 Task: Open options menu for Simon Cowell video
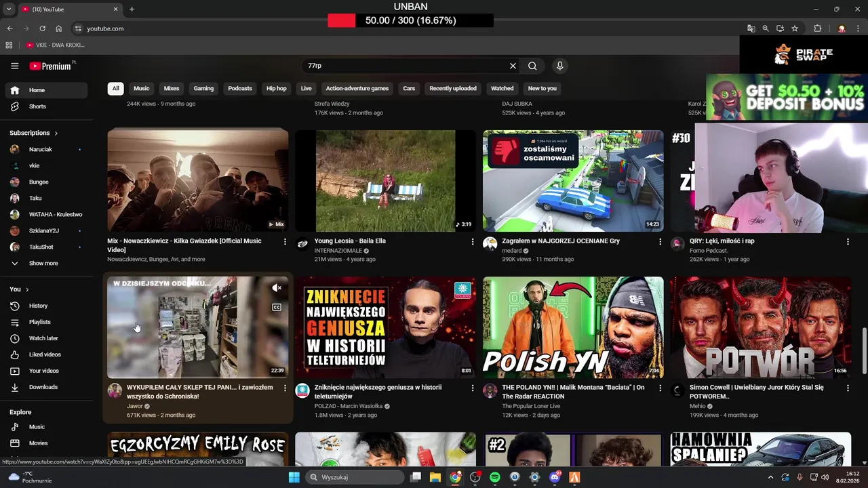point(848,388)
